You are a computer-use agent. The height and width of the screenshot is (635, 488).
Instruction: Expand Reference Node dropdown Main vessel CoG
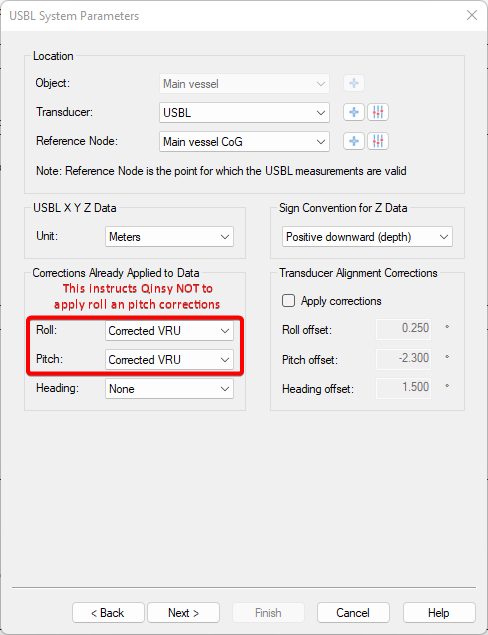click(244, 142)
